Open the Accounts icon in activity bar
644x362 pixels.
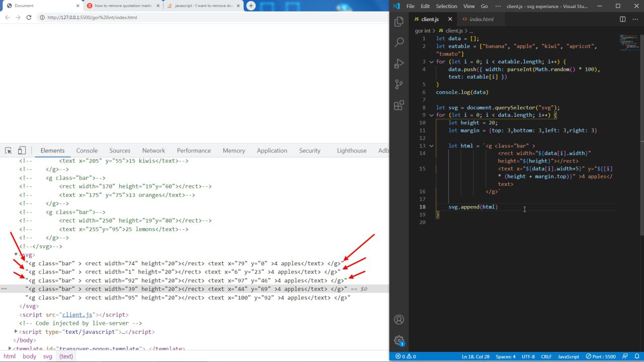(x=399, y=320)
